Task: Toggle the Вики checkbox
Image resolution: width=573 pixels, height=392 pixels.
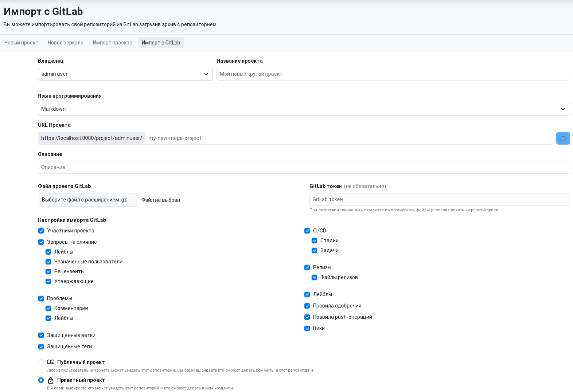Action: (x=307, y=328)
